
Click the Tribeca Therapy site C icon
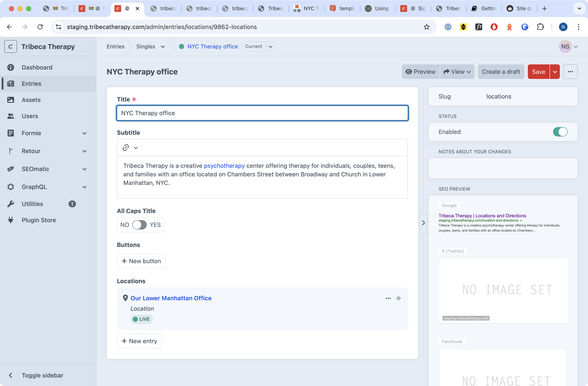tap(11, 46)
